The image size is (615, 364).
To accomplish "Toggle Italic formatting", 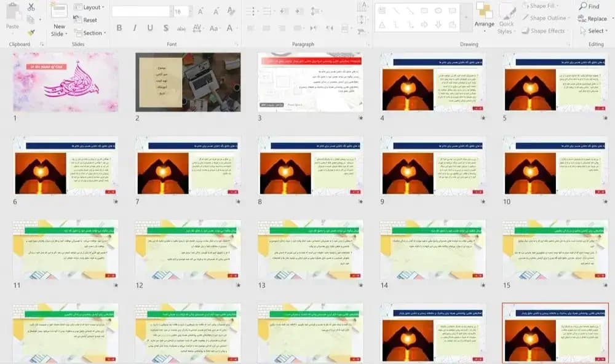I will point(135,28).
